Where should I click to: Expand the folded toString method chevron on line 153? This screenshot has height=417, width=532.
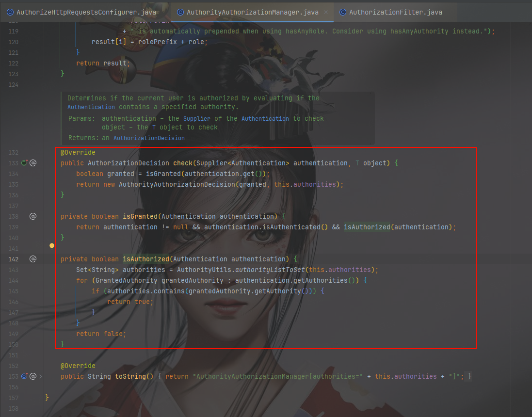(x=41, y=376)
